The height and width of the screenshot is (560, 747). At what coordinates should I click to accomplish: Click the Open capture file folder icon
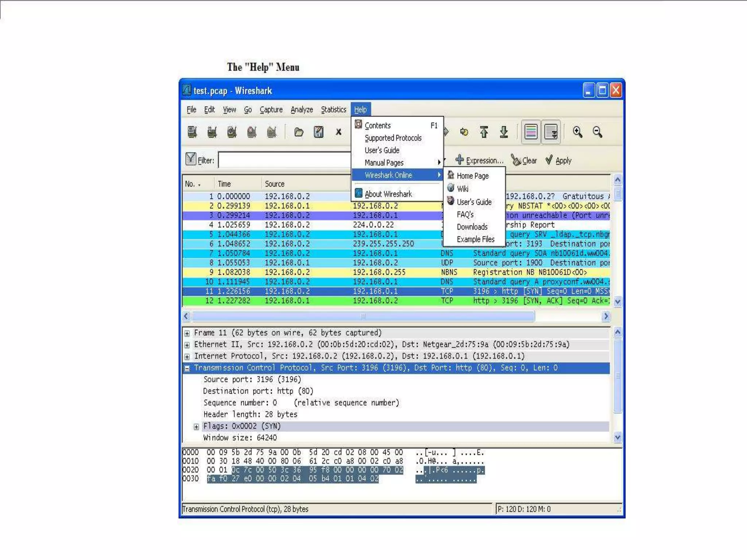(299, 132)
